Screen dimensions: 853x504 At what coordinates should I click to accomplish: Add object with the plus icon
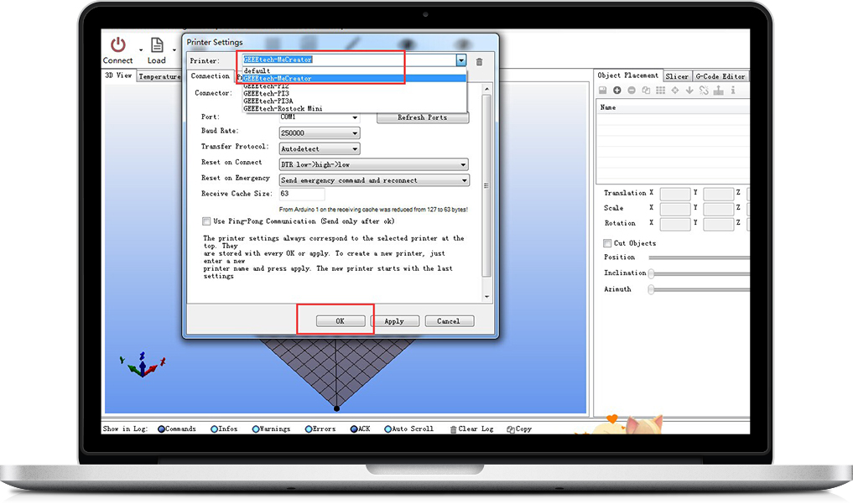tap(617, 91)
